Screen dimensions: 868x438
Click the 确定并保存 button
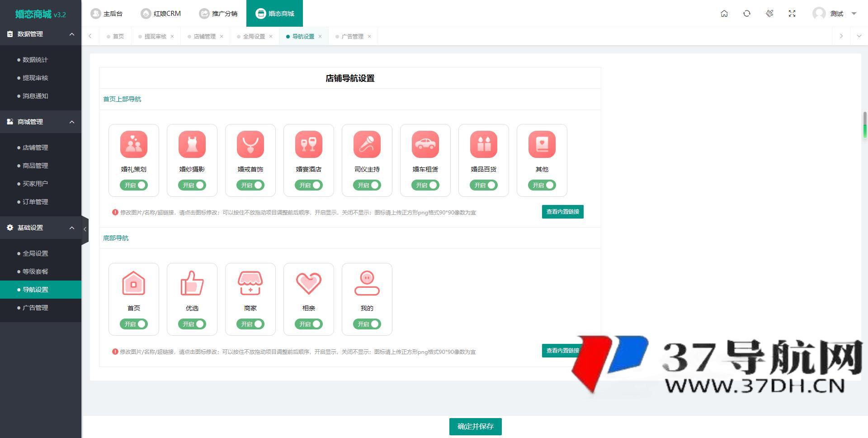(475, 426)
